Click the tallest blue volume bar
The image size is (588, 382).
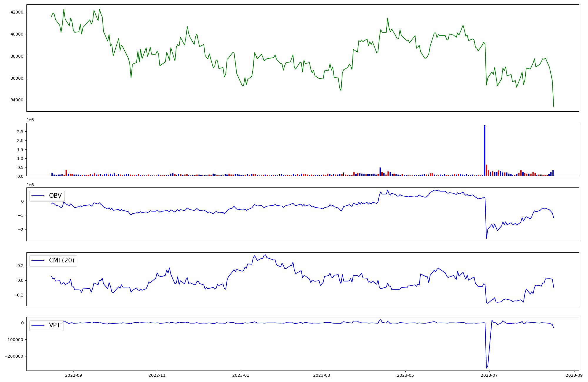pyautogui.click(x=485, y=150)
